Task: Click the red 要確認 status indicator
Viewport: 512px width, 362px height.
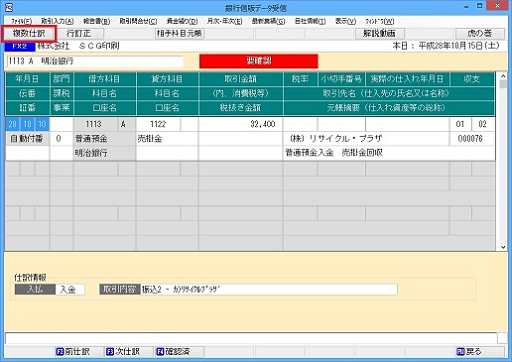Action: pyautogui.click(x=259, y=61)
